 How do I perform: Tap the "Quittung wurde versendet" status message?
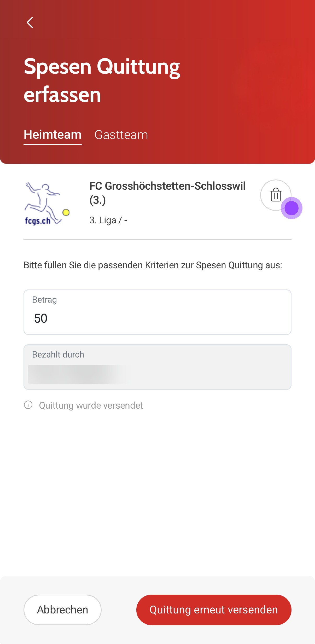pyautogui.click(x=91, y=405)
